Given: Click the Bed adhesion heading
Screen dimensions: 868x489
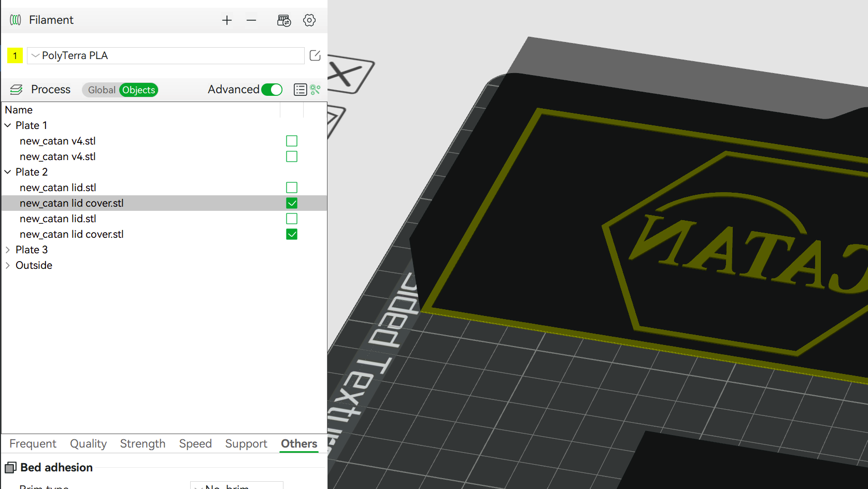Looking at the screenshot, I should click(x=56, y=468).
